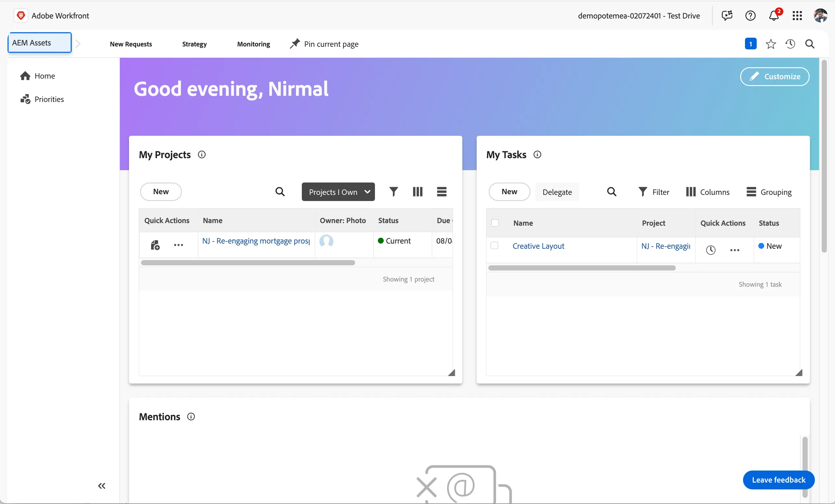Open Priorities in left sidebar
The height and width of the screenshot is (504, 835).
click(x=42, y=99)
